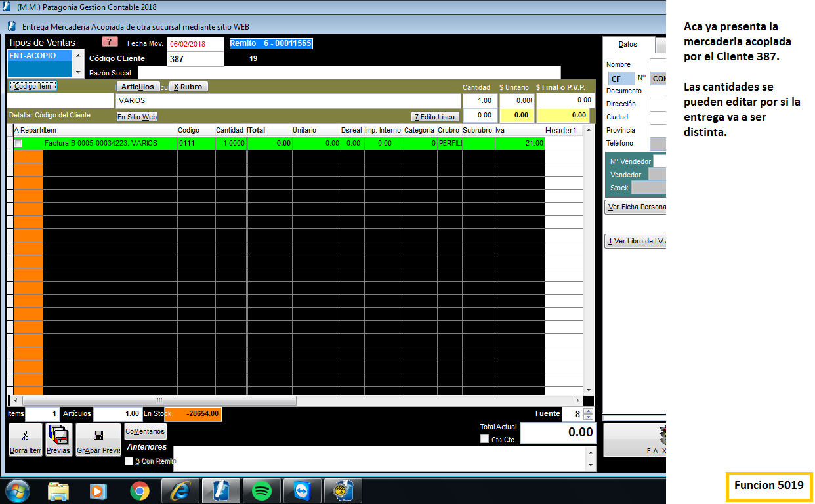This screenshot has width=815, height=504.
Task: Switch to the Datos tab
Action: pos(628,44)
